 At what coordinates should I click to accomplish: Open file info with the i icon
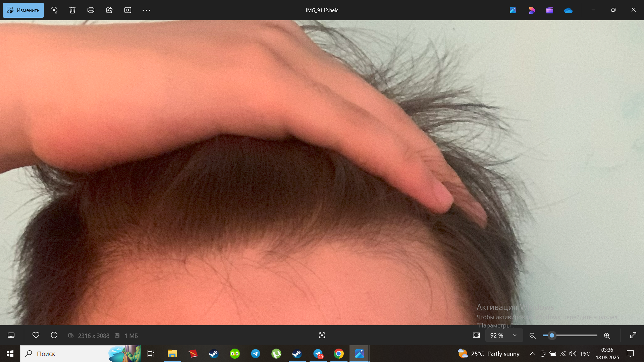54,335
